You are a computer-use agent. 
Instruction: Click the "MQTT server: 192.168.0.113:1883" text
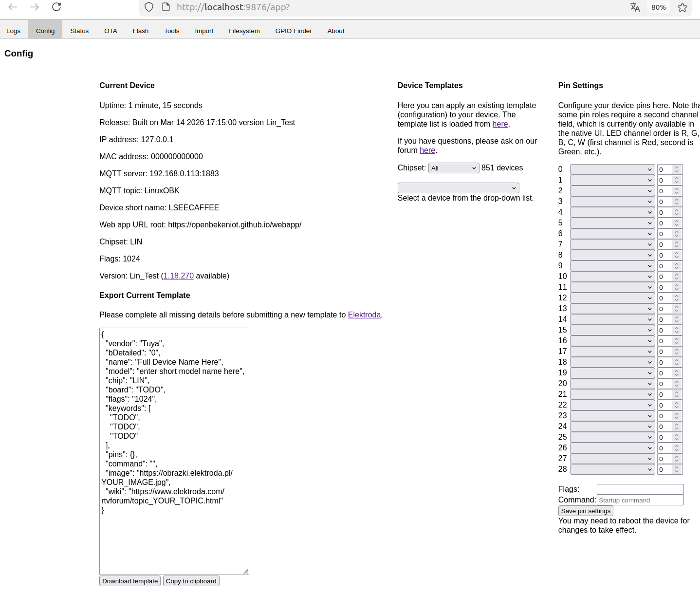coord(159,173)
